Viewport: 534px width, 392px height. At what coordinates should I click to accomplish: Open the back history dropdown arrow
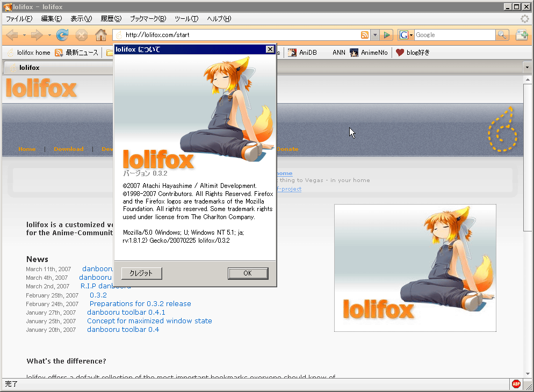(x=24, y=35)
